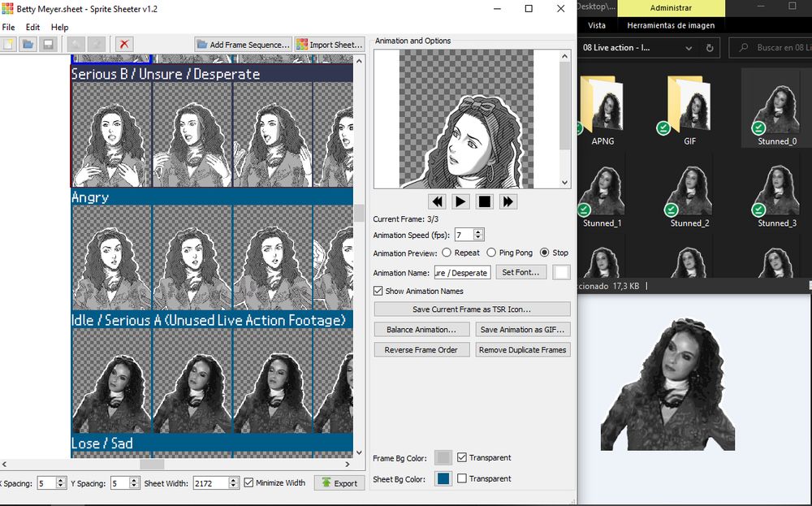Click the Animation Speed fps spinner arrows
This screenshot has width=812, height=506.
(478, 235)
